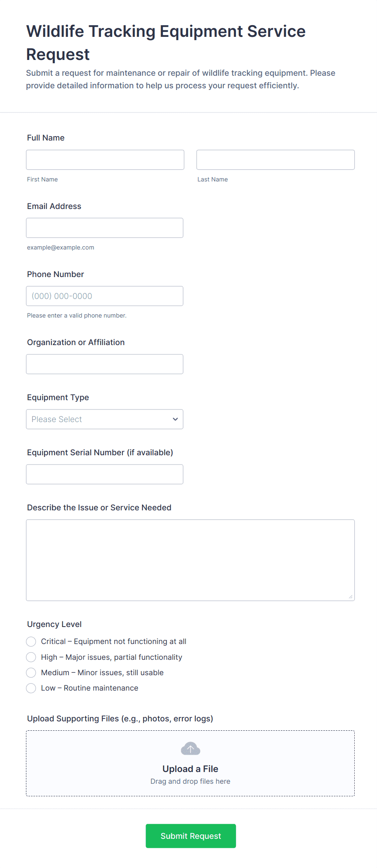Click the Equipment Type dropdown chevron
The height and width of the screenshot is (868, 377).
click(x=175, y=419)
